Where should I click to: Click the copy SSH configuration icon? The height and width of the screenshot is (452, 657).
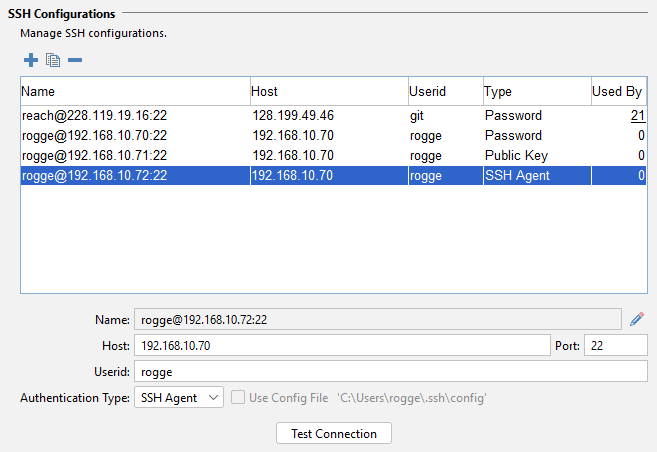[x=53, y=61]
